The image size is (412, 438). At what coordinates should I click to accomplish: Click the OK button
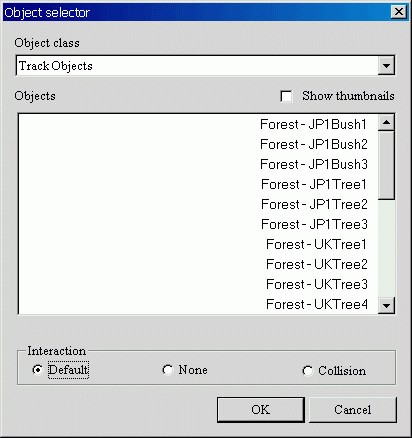[261, 410]
